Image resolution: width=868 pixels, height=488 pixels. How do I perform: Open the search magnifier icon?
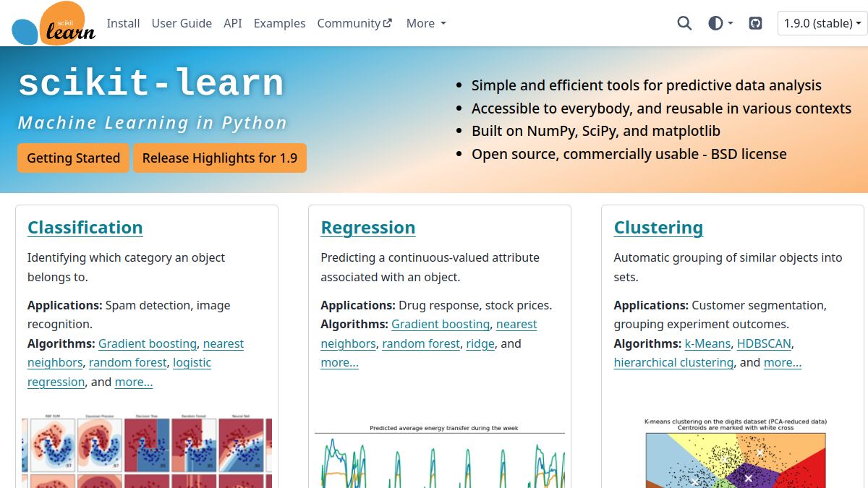[x=684, y=23]
